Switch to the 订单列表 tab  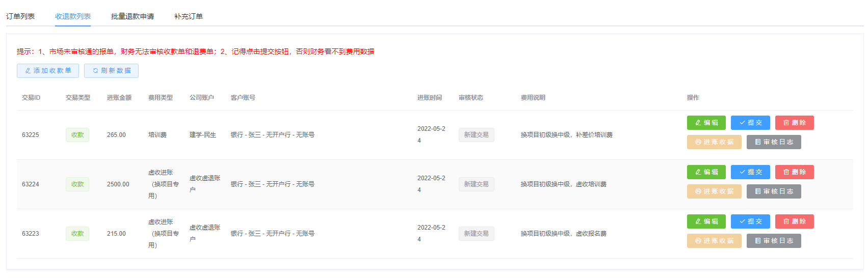coord(20,16)
